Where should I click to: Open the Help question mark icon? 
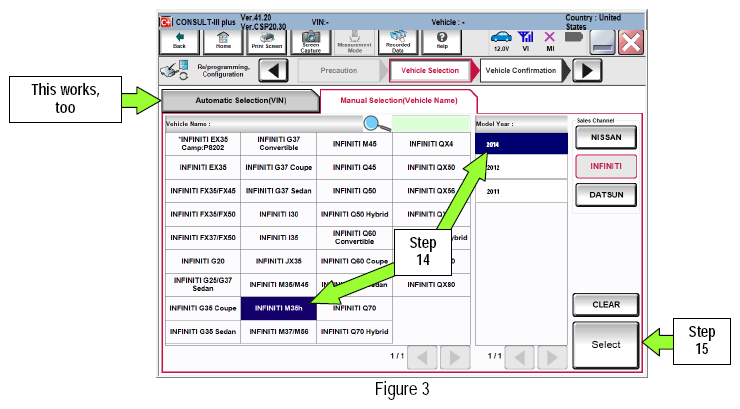(x=442, y=42)
